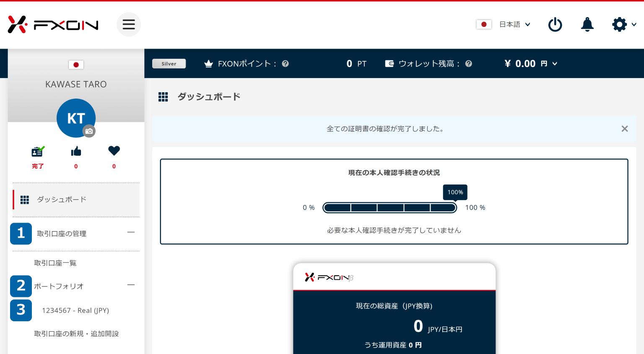Click the heart favorites icon
The width and height of the screenshot is (644, 354).
(114, 151)
